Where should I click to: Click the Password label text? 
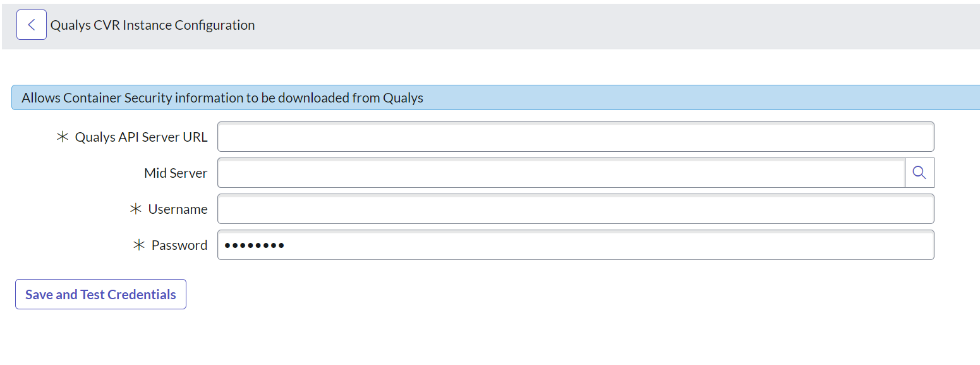178,244
